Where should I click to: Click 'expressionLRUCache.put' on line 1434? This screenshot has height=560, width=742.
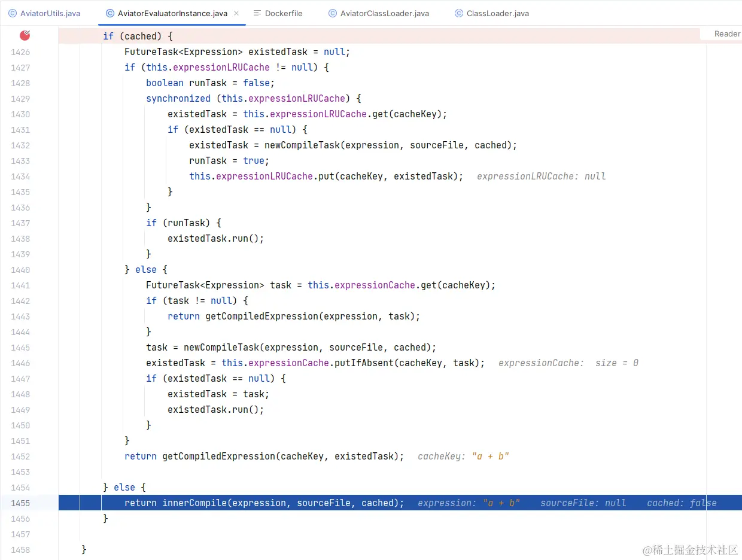pos(275,176)
